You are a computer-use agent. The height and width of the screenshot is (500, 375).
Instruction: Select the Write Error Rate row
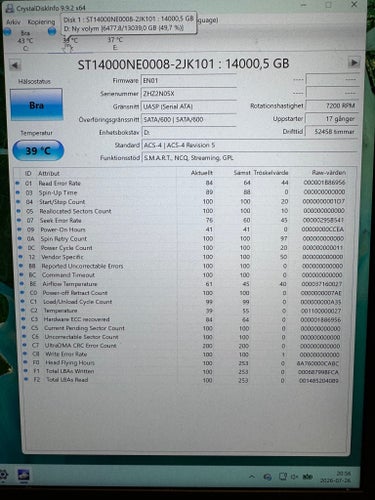click(182, 354)
